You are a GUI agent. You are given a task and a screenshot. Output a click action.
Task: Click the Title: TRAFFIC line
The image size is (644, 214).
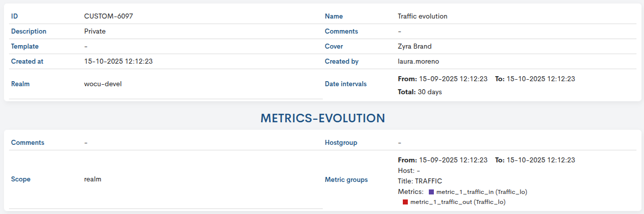pyautogui.click(x=420, y=181)
